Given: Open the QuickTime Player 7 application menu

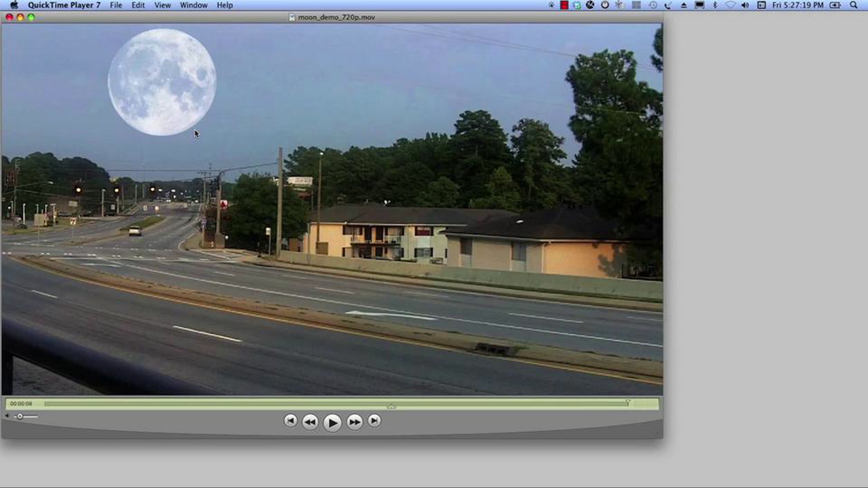Looking at the screenshot, I should click(x=64, y=5).
